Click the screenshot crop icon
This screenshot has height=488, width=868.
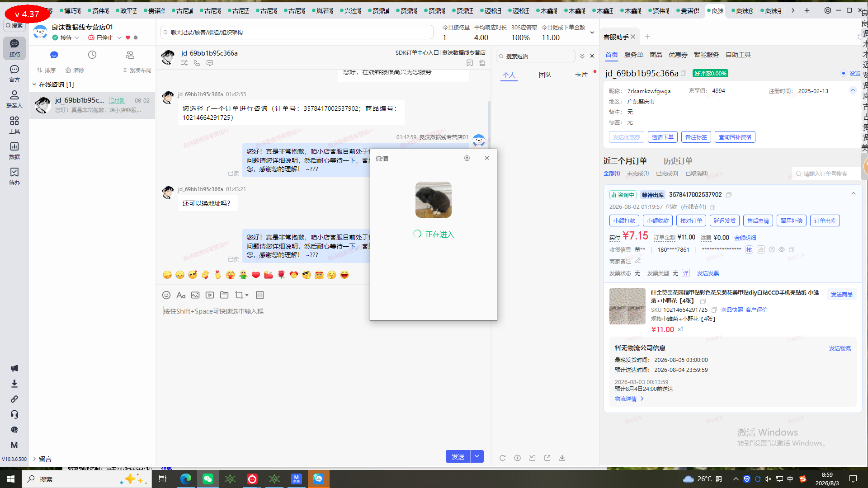point(239,295)
